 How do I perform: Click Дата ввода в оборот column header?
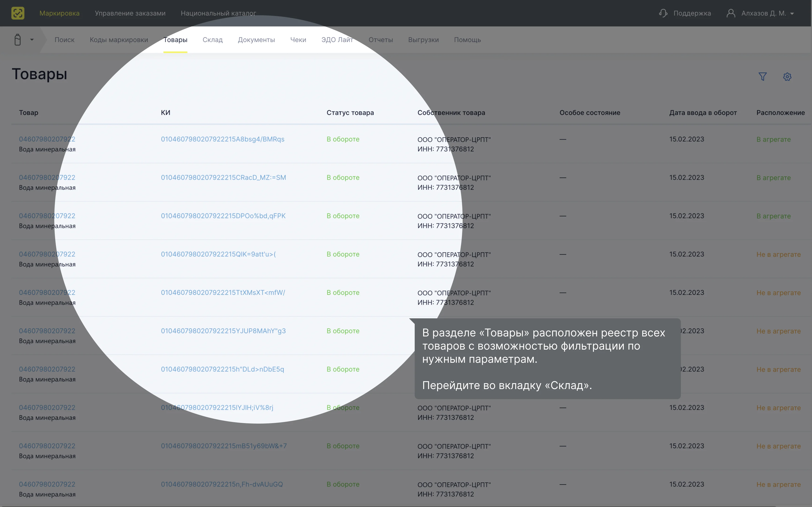point(703,113)
